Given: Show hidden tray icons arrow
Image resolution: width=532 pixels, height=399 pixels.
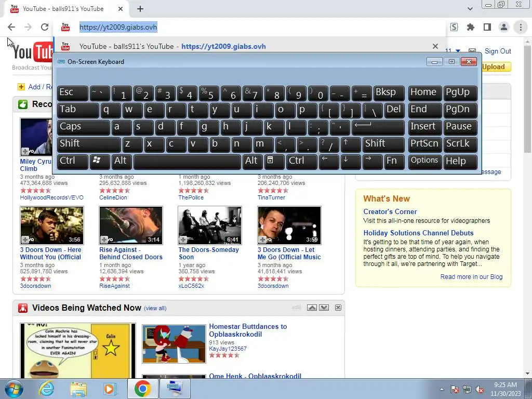Looking at the screenshot, I should click(442, 390).
